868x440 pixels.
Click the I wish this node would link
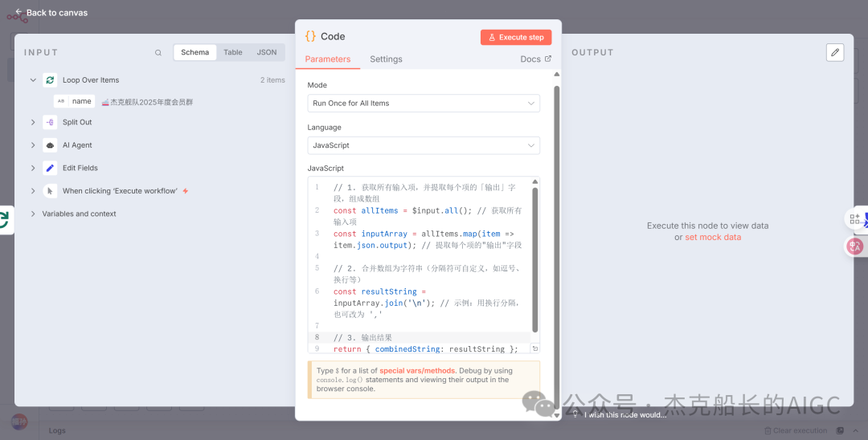coord(625,414)
